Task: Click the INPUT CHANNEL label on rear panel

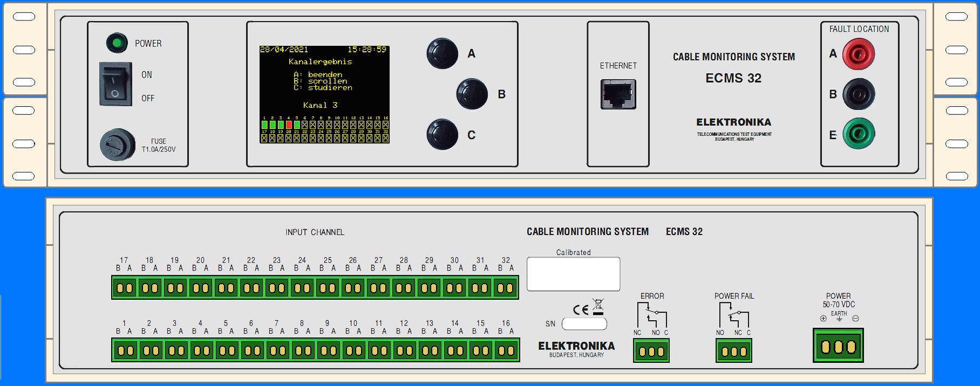Action: [315, 232]
